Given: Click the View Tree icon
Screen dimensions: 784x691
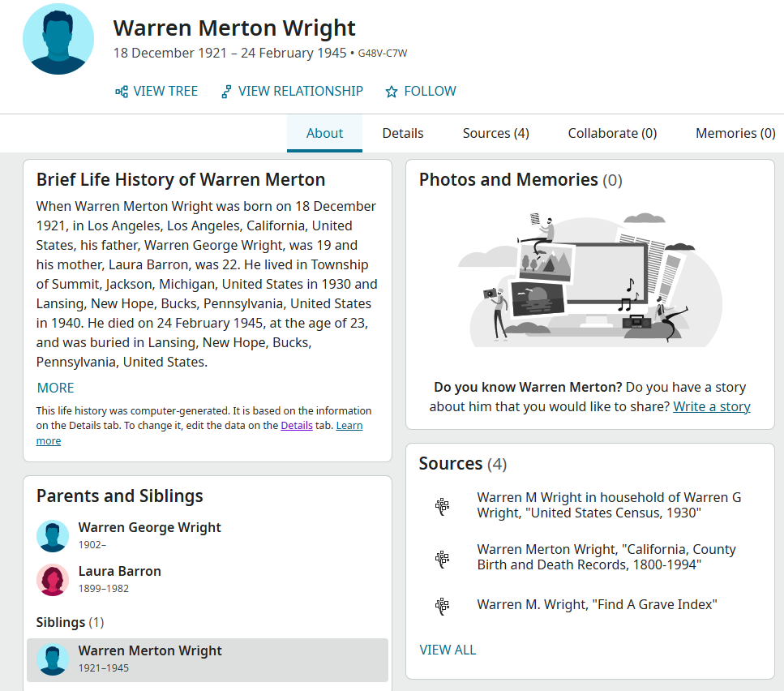Looking at the screenshot, I should pos(122,92).
